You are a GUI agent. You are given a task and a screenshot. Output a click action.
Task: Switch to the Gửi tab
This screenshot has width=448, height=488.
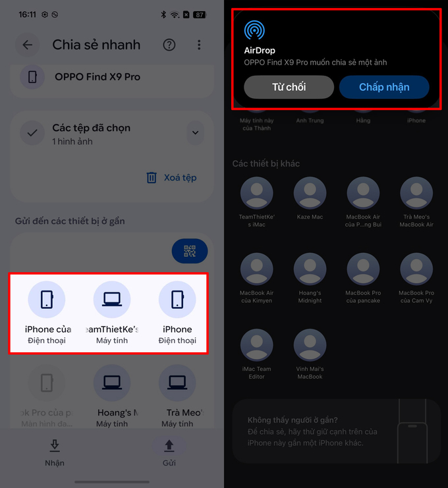tap(169, 453)
